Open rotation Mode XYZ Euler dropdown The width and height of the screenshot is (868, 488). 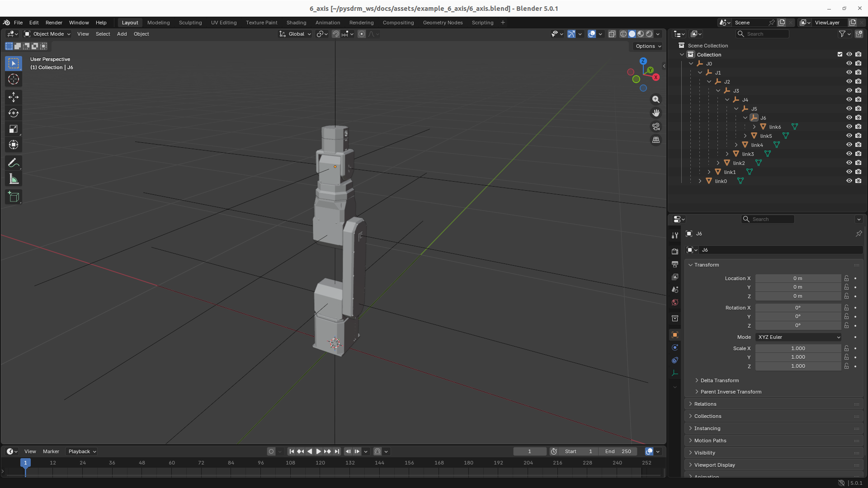point(798,337)
